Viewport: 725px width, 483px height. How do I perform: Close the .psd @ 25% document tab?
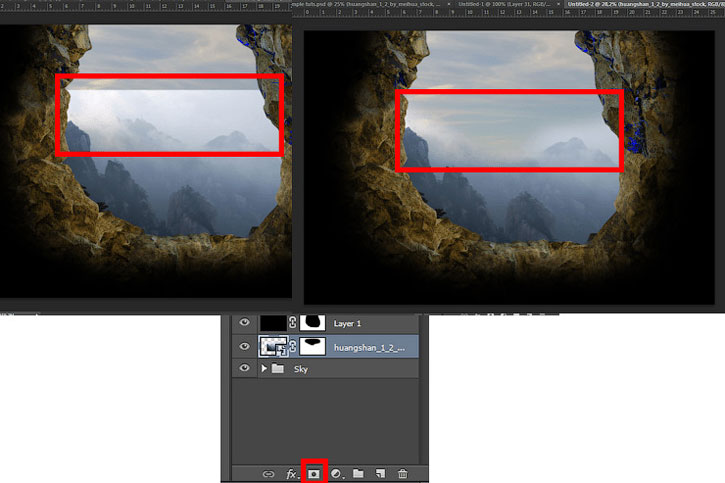(448, 4)
